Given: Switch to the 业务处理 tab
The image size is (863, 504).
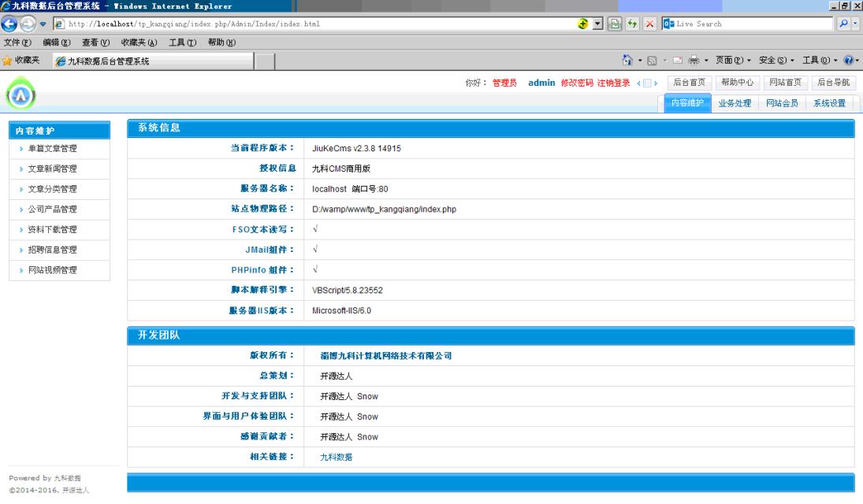Looking at the screenshot, I should point(735,103).
